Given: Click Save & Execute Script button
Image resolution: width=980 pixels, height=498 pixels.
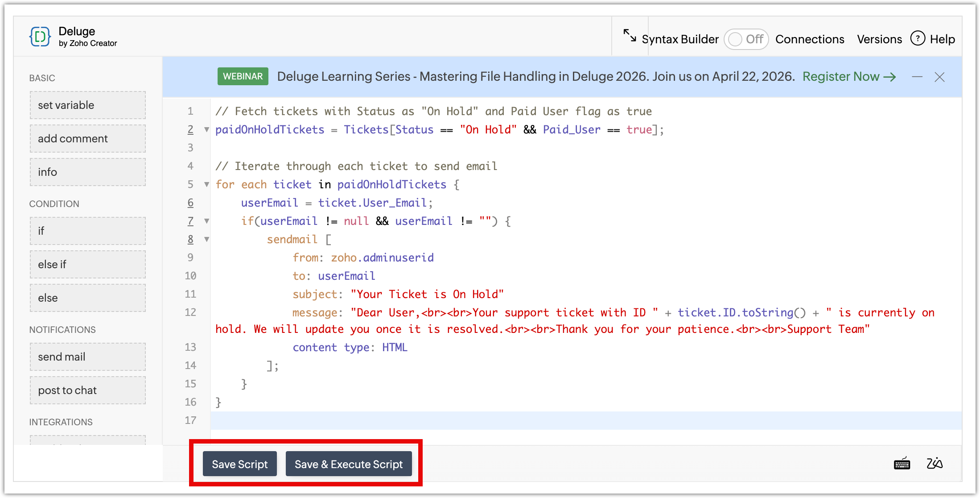Looking at the screenshot, I should (349, 464).
